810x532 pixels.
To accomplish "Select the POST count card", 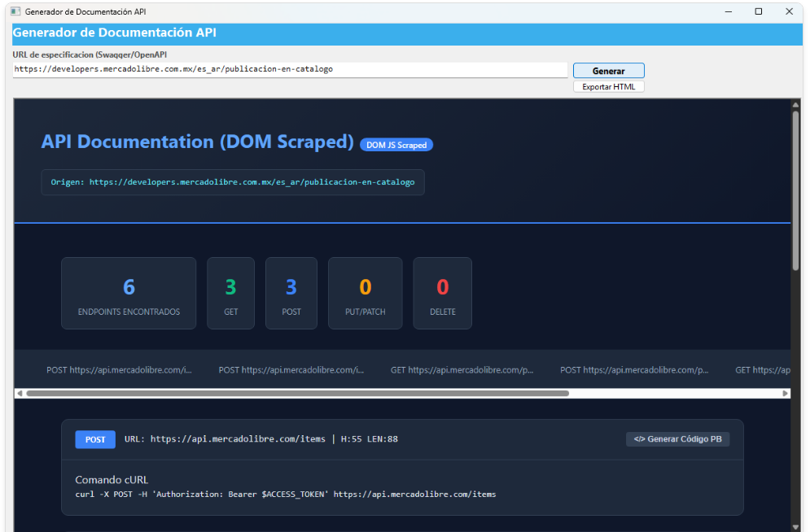I will point(291,293).
